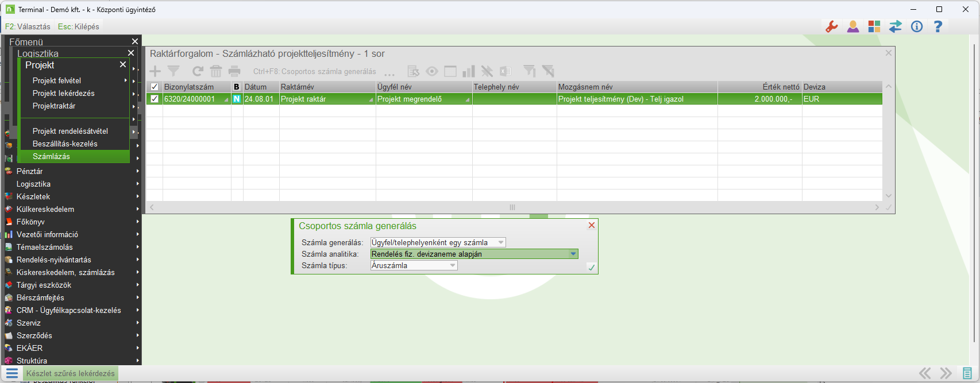Click the Excel export icon

coord(506,71)
